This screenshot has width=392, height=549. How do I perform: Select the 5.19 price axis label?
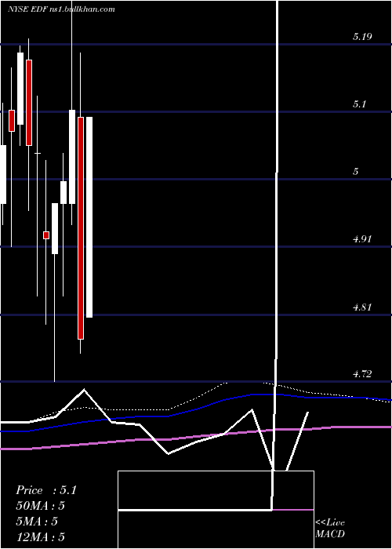[362, 36]
